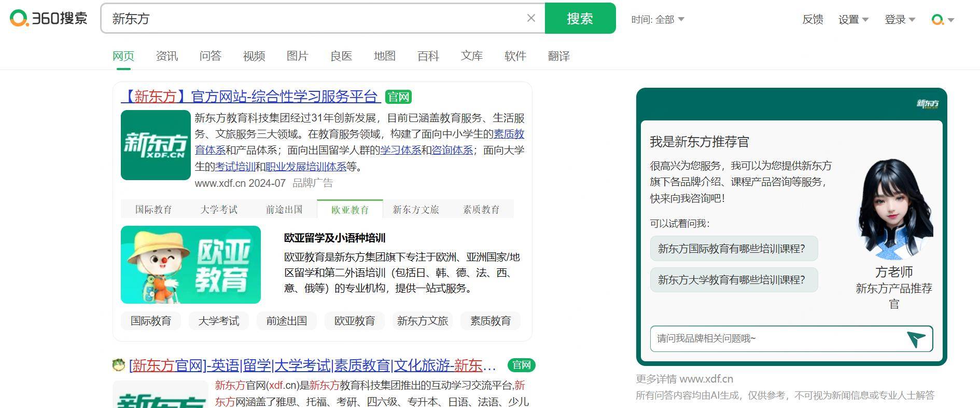This screenshot has width=980, height=408.
Task: Select the 新东方文旅 sub-tab in the ad card
Action: click(416, 209)
